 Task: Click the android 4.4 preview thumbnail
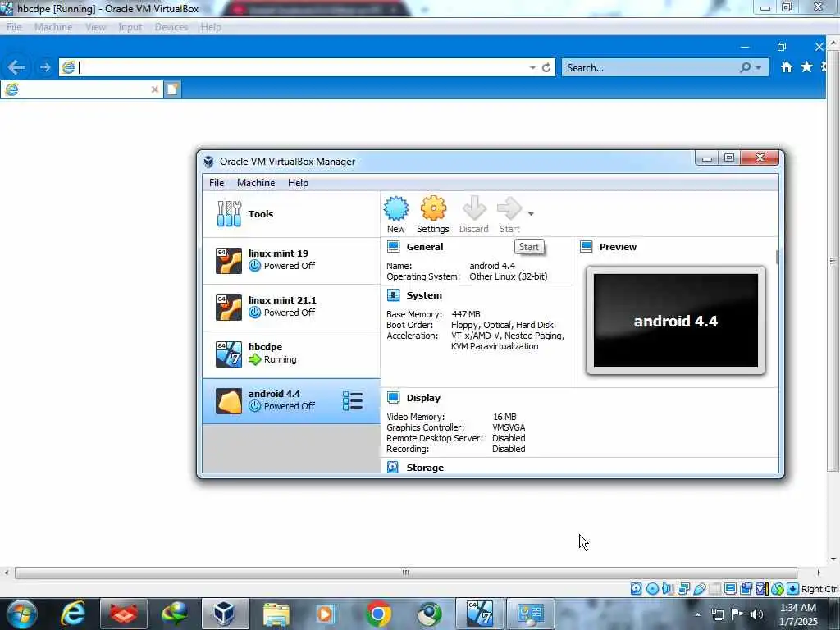click(x=676, y=321)
